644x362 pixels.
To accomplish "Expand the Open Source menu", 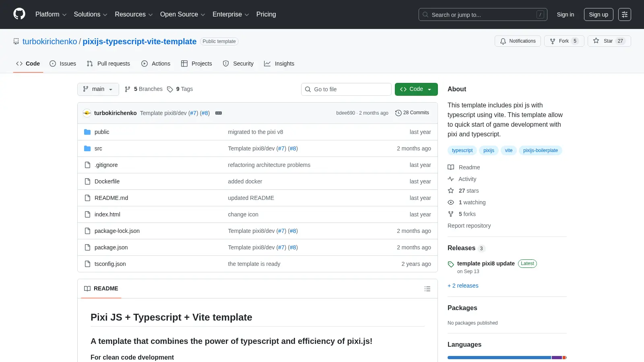I will pos(183,14).
